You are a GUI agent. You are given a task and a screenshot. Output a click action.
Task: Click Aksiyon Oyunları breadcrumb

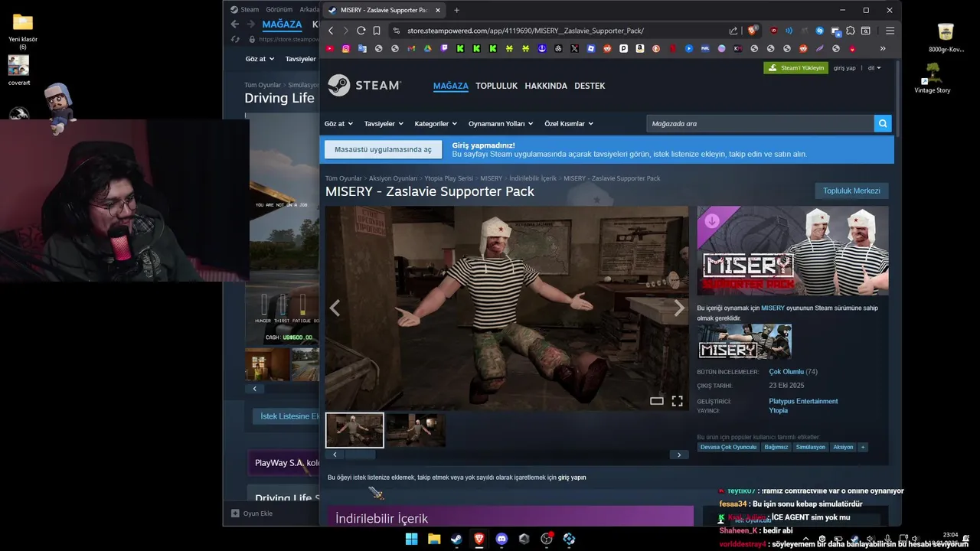(x=394, y=178)
